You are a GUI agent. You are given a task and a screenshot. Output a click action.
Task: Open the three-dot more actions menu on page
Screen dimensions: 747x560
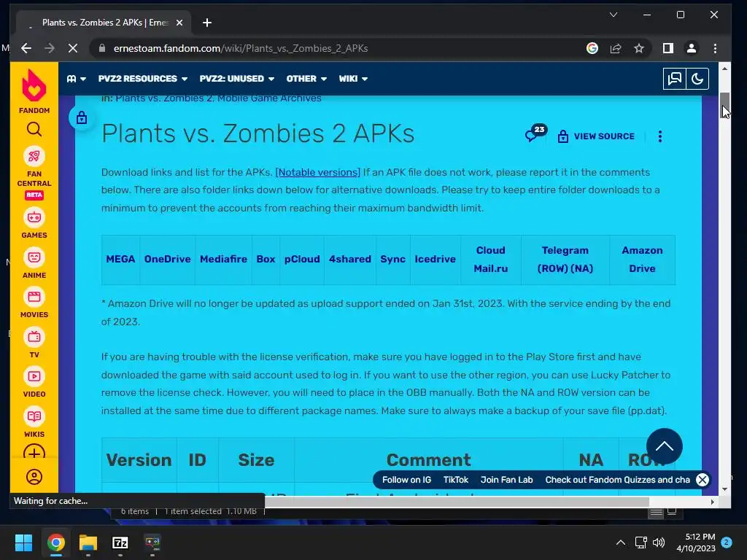(659, 136)
